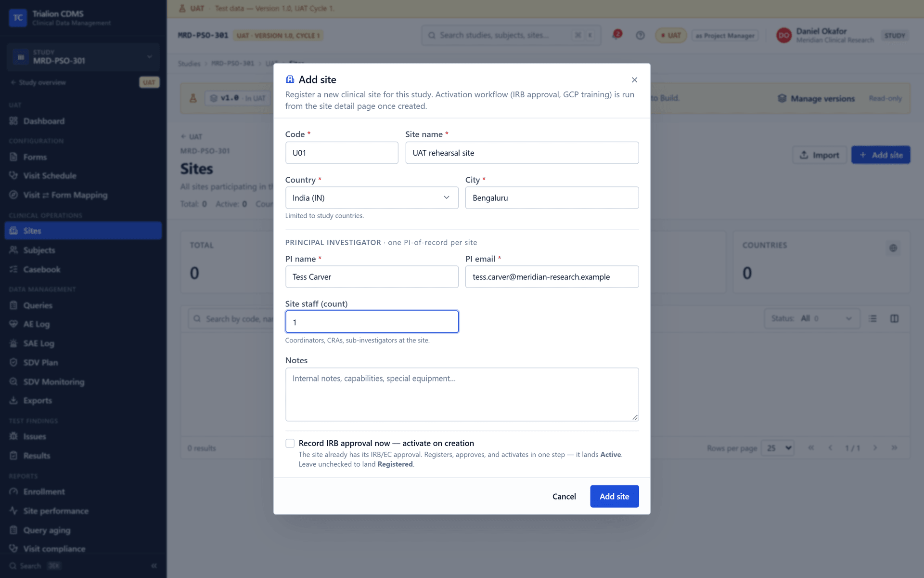The height and width of the screenshot is (578, 924).
Task: Click the as Project Manager role badge
Action: (725, 35)
